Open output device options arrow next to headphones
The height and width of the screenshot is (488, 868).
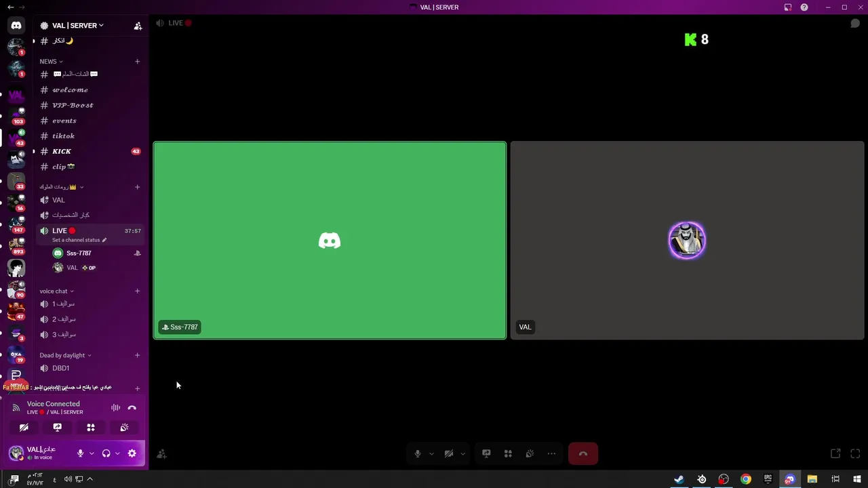(x=117, y=453)
